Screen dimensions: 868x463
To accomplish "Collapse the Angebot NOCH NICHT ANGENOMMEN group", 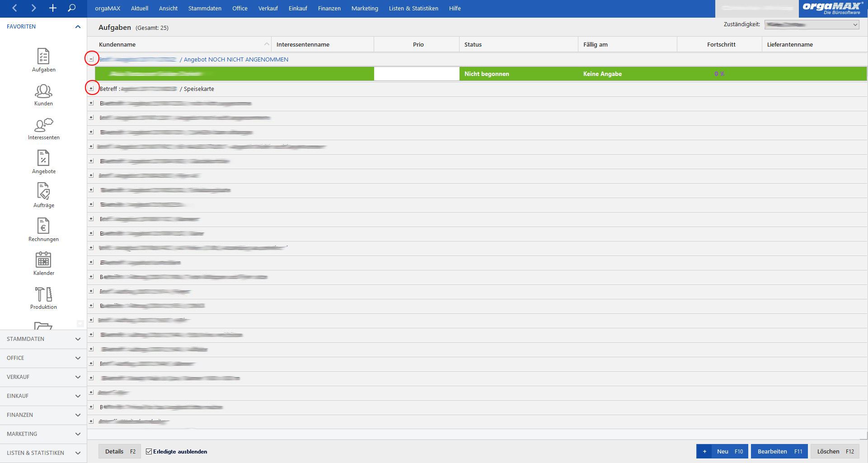I will point(91,59).
